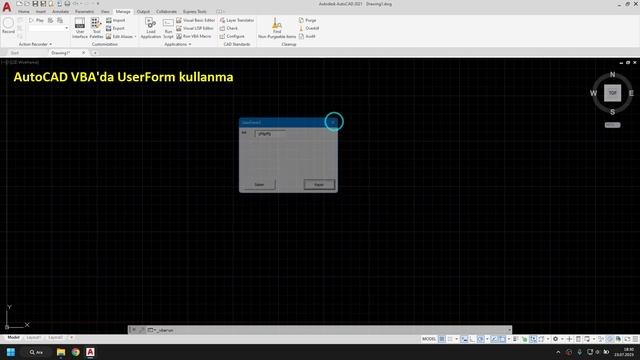
Task: Open Tool Palettes from the Customization panel
Action: (x=96, y=28)
